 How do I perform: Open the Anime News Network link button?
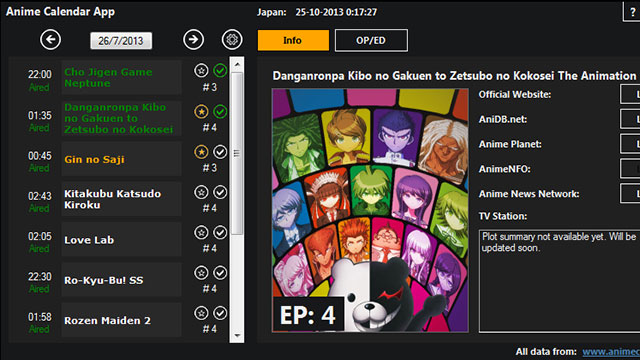(630, 194)
